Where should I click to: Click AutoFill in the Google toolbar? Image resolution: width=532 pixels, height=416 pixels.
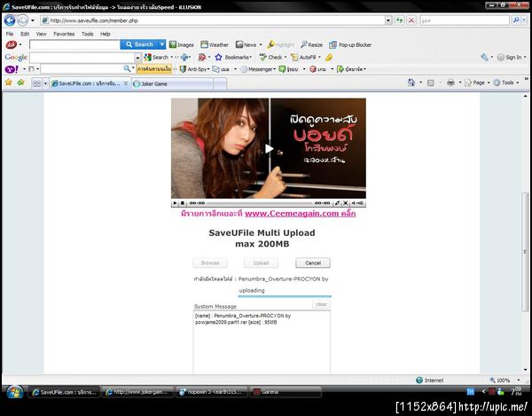coord(303,57)
